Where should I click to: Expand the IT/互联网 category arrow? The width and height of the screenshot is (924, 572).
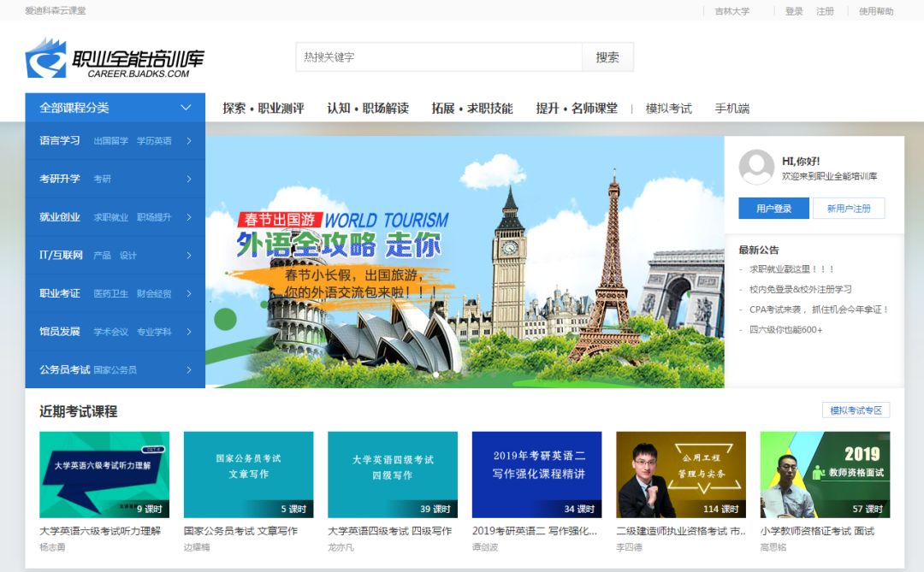tap(189, 255)
